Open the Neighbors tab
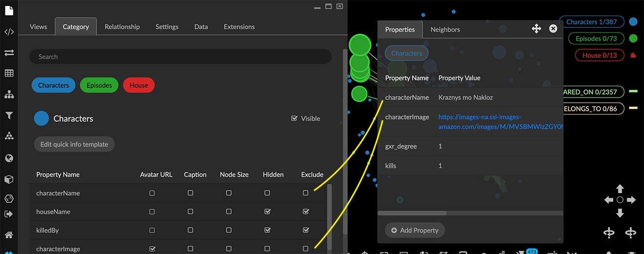The width and height of the screenshot is (644, 254). [x=445, y=29]
